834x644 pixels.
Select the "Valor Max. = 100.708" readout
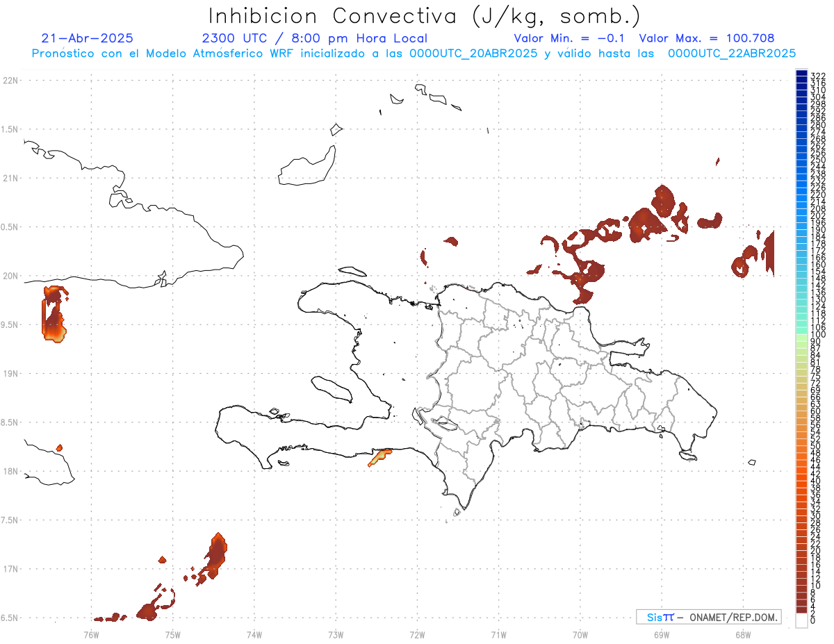pos(707,38)
